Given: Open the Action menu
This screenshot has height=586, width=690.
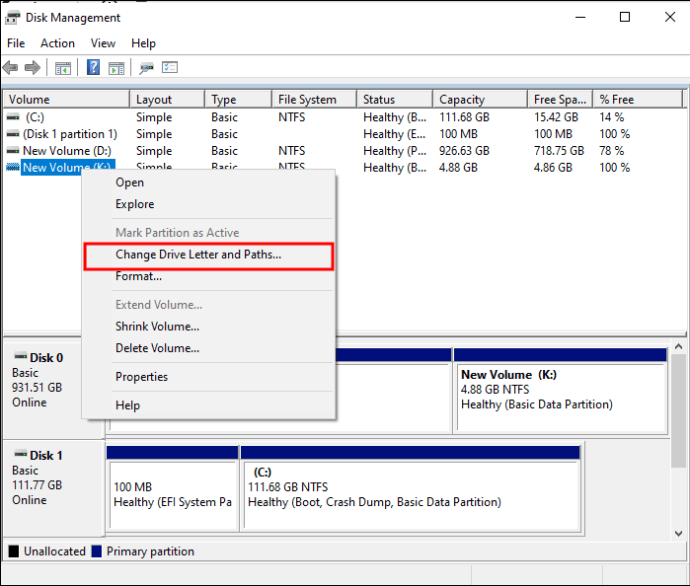Looking at the screenshot, I should tap(57, 43).
